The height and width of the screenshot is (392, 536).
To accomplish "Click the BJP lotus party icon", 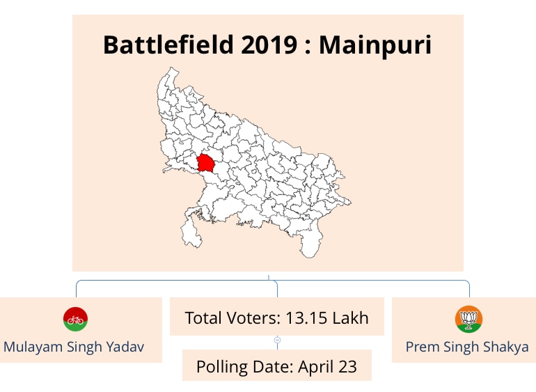I will [468, 320].
